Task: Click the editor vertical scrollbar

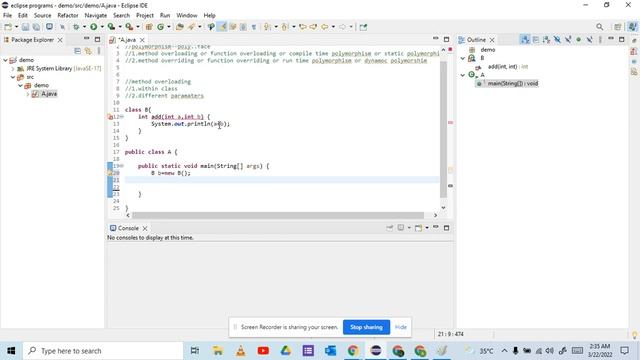Action: click(x=443, y=129)
